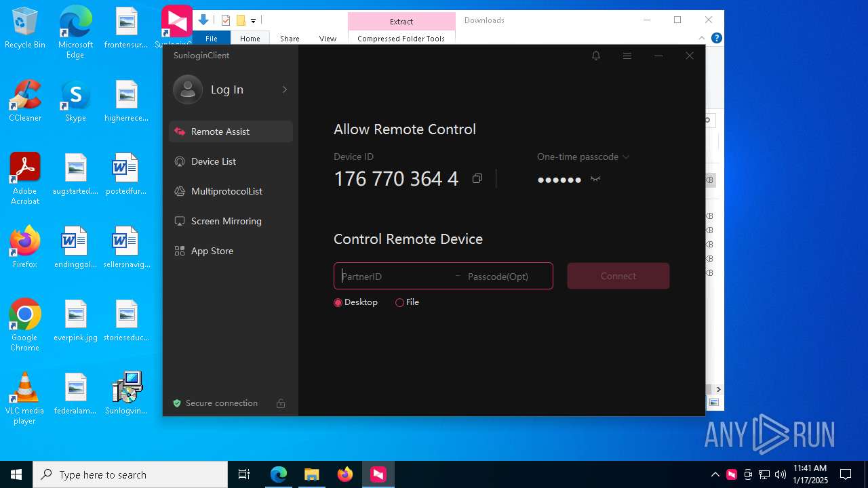
Task: Click Explorer horizontal scrollbar right arrow
Action: [718, 389]
